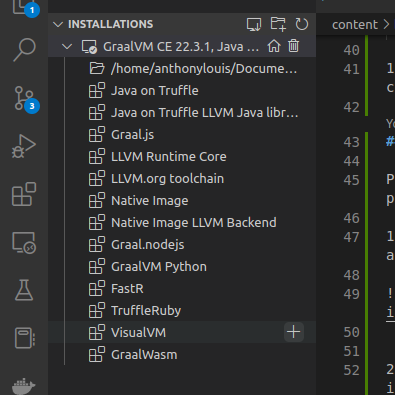Click the component icon beside Graal.js
This screenshot has width=395, height=395.
97,134
